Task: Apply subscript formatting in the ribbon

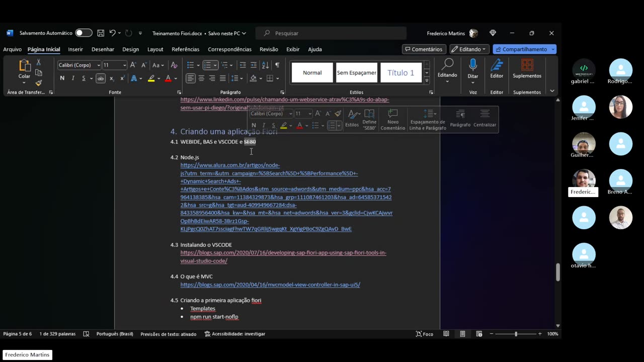Action: coord(112,78)
